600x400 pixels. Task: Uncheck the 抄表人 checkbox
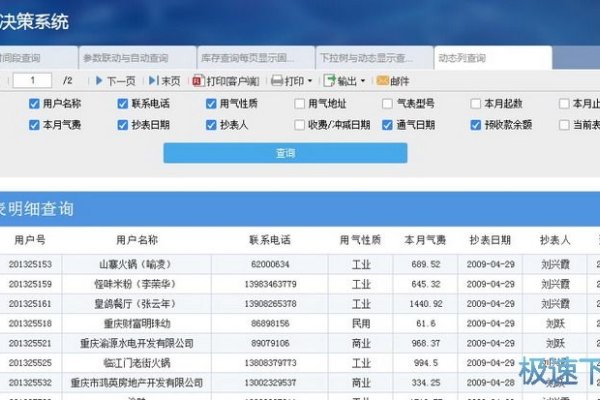click(x=211, y=125)
